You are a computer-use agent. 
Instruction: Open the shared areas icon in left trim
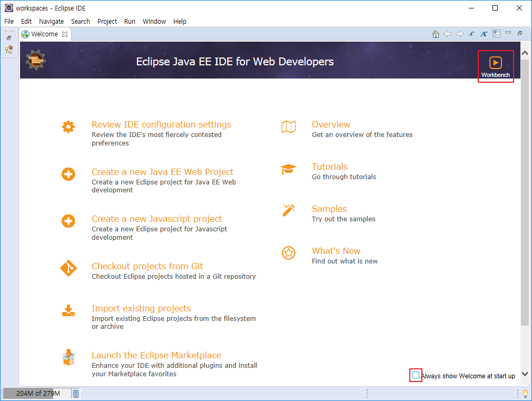[x=9, y=50]
